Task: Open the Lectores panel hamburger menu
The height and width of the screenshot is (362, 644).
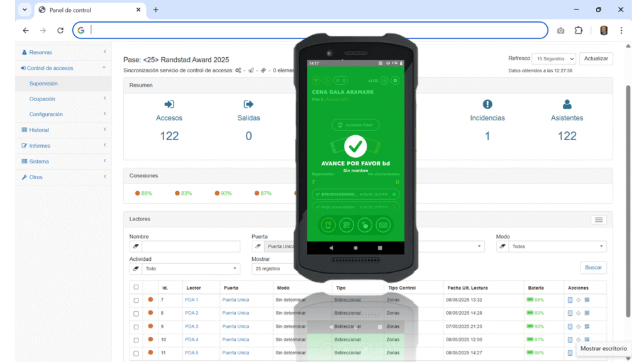Action: tap(599, 220)
